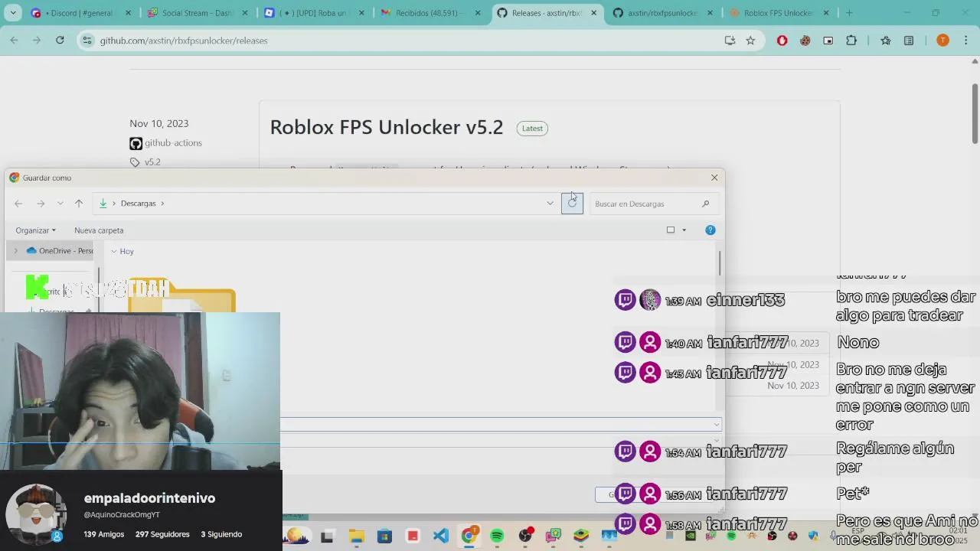Viewport: 980px width, 551px height.
Task: Close the Guardar como dialog
Action: [714, 178]
